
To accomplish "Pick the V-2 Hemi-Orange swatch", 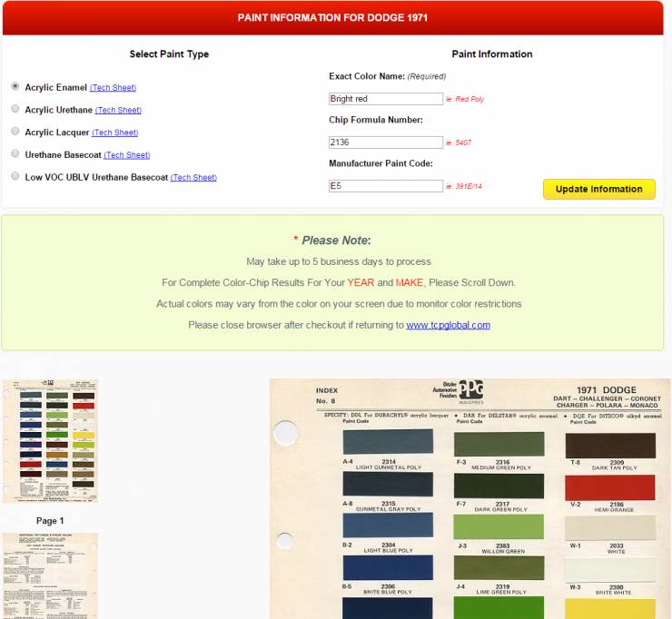I will click(x=610, y=487).
